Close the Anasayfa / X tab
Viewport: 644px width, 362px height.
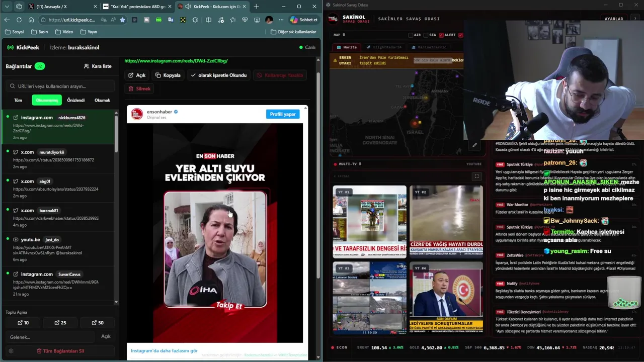(x=94, y=7)
